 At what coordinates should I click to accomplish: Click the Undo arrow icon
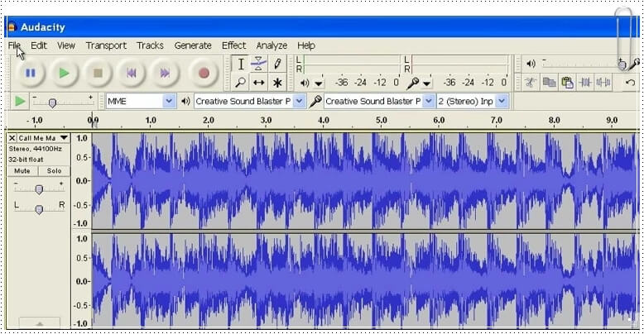[x=631, y=83]
